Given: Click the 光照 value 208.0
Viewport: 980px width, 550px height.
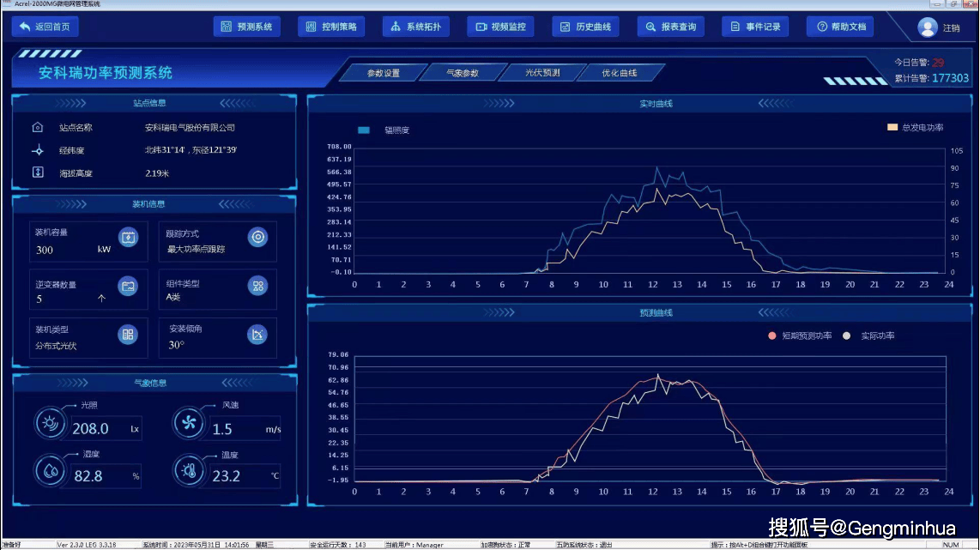Looking at the screenshot, I should [x=91, y=429].
